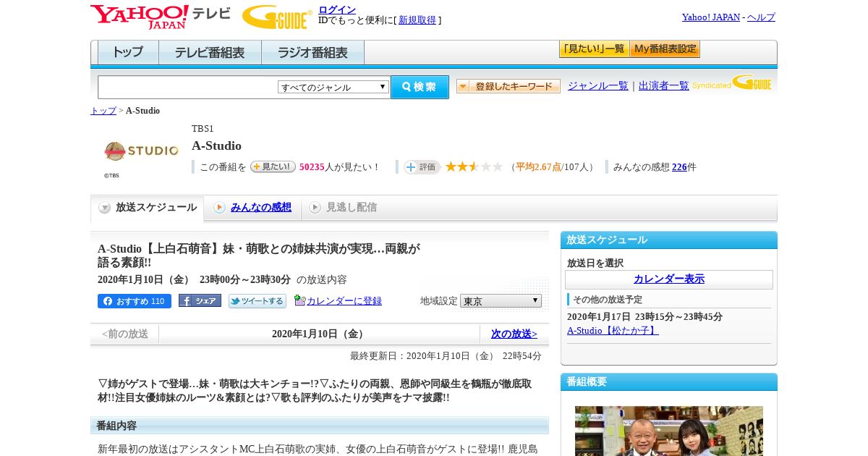Click the My番組表設定 button
868x456 pixels.
tap(665, 49)
